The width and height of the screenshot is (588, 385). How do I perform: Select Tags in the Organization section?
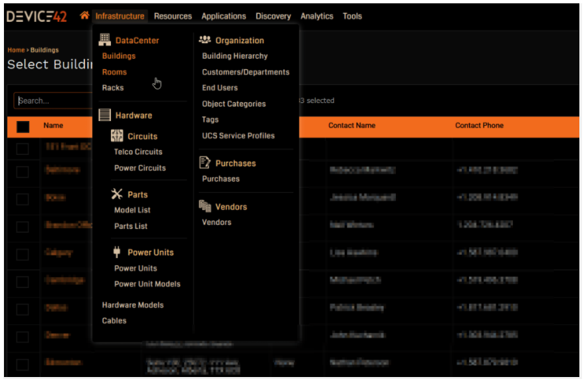[211, 120]
